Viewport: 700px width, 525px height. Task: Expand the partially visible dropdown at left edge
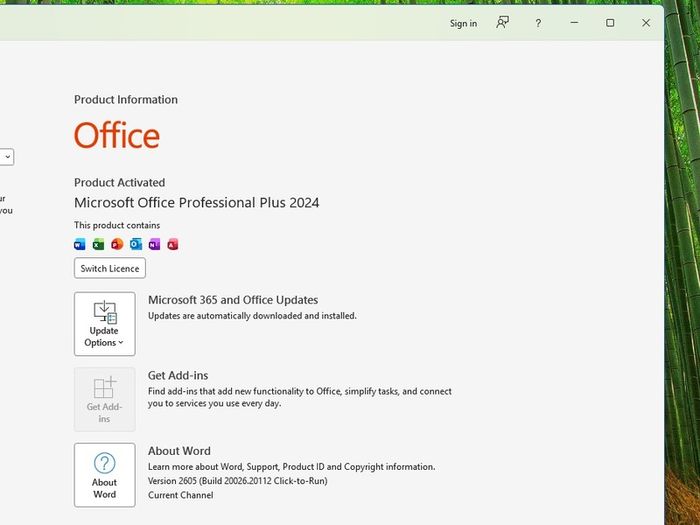pos(7,157)
